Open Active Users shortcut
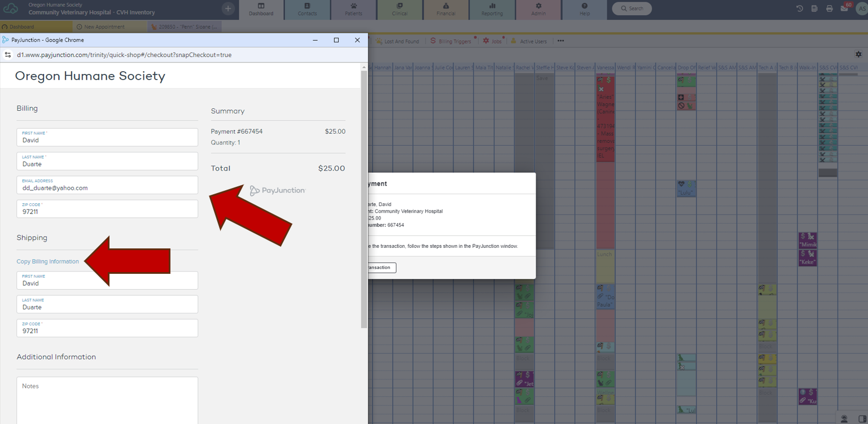 pos(528,41)
